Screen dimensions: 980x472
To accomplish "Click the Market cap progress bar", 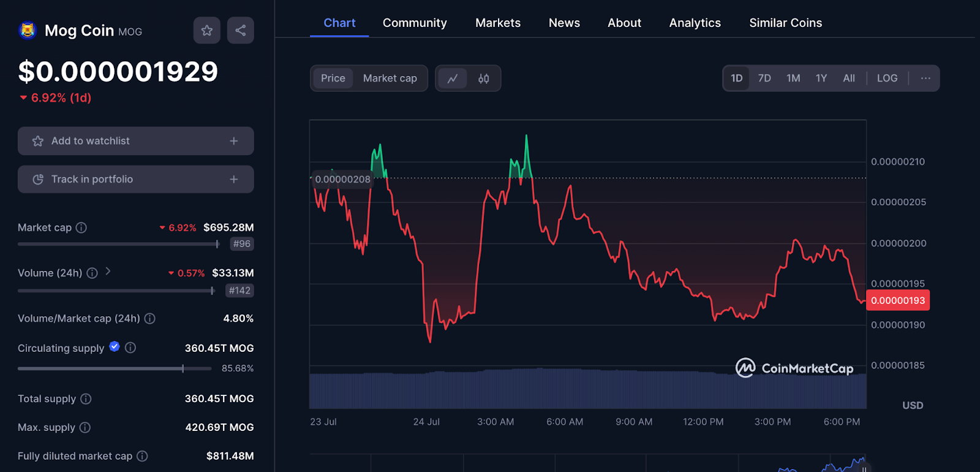I will point(119,244).
